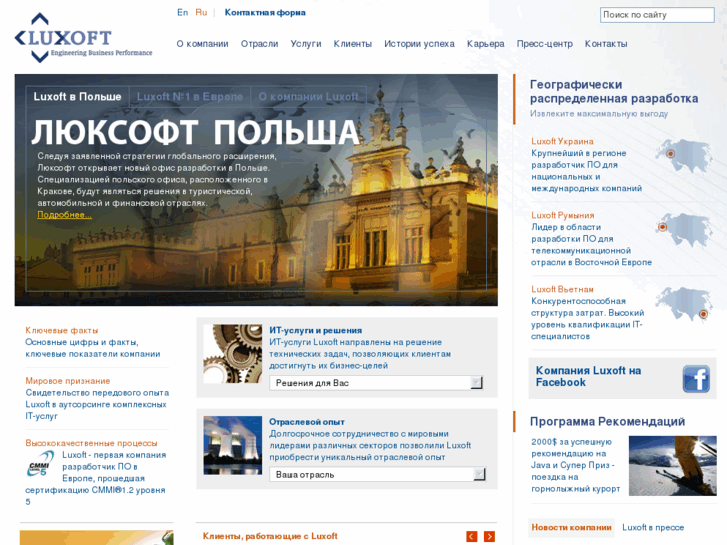This screenshot has width=727, height=545.
Task: Open the Отраслевой опыт heading
Action: click(x=307, y=422)
